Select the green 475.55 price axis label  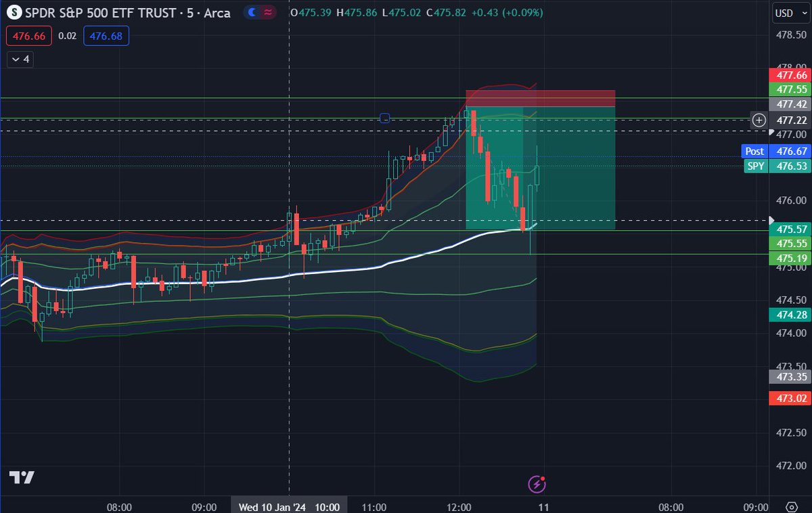pyautogui.click(x=790, y=243)
